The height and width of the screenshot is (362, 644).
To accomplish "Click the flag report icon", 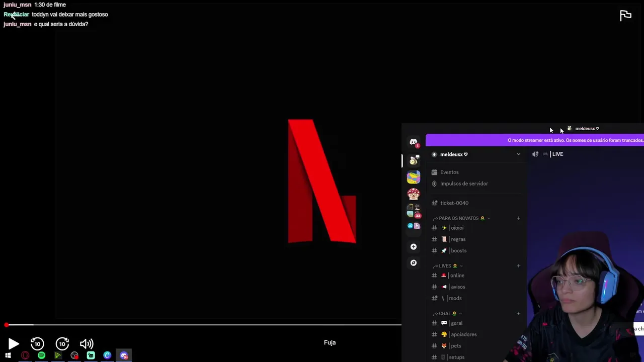I will point(625,16).
